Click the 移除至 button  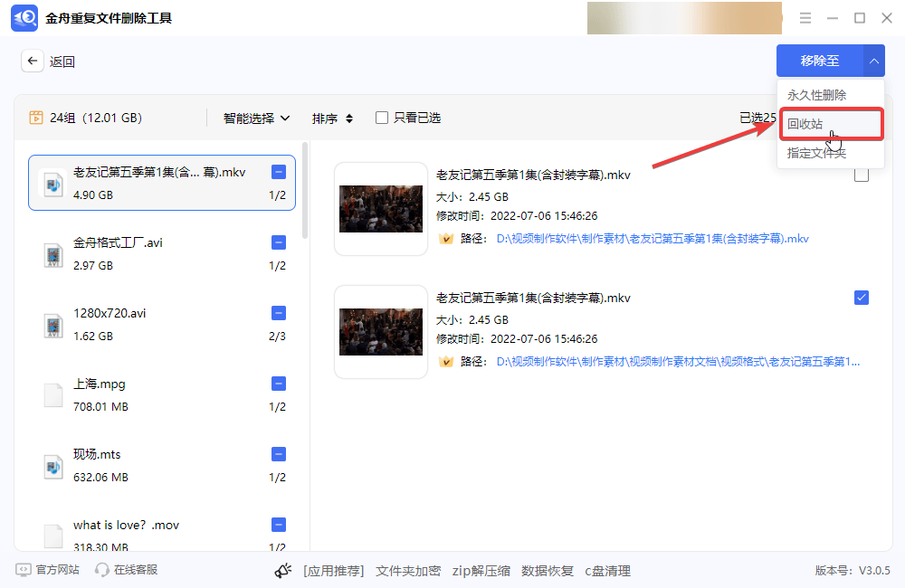[820, 61]
